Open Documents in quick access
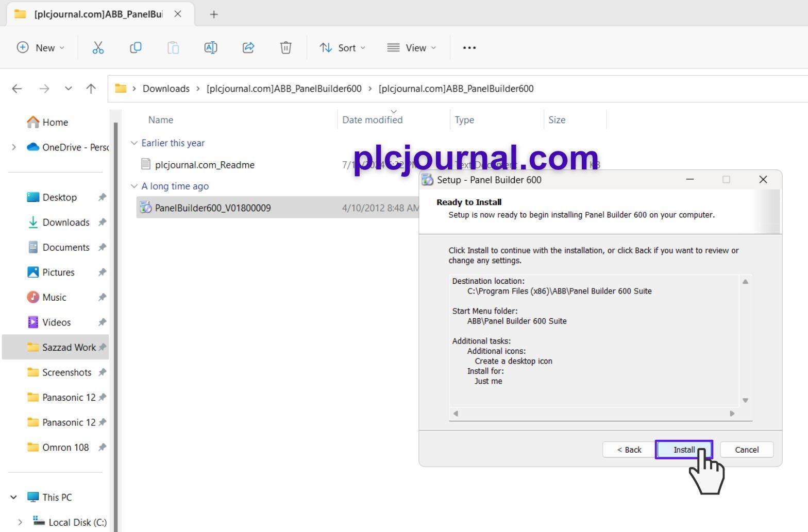 tap(66, 247)
